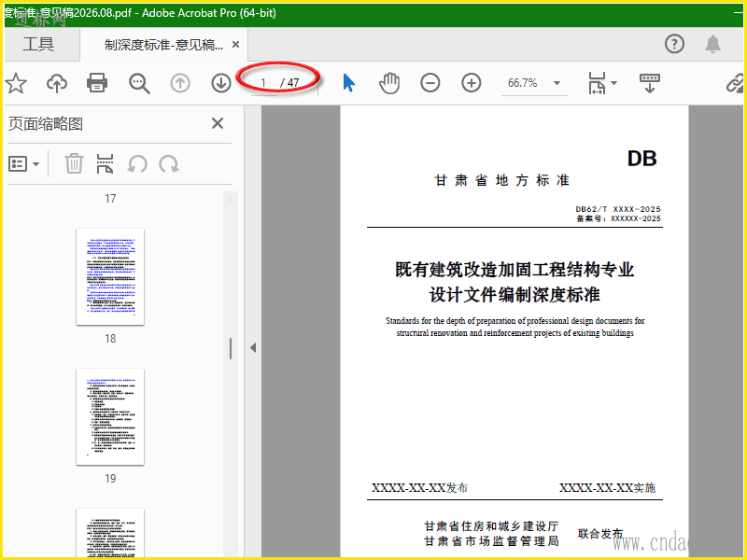
Task: Choose the selection arrow tool
Action: click(348, 83)
